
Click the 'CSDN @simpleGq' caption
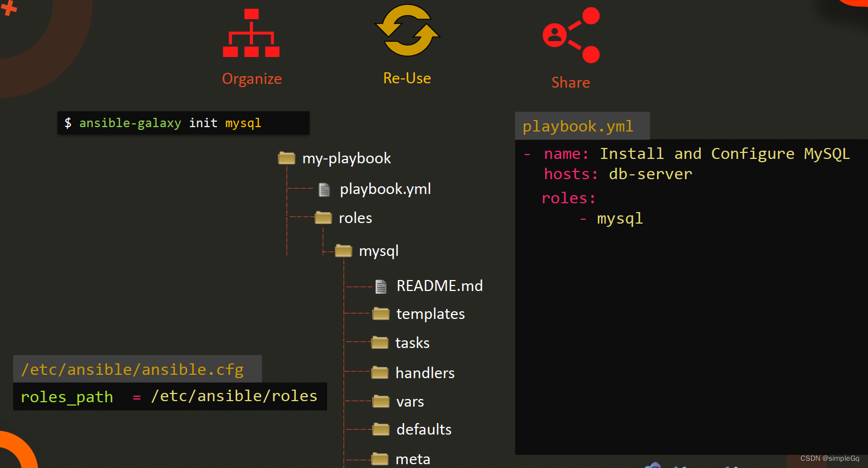tap(830, 459)
